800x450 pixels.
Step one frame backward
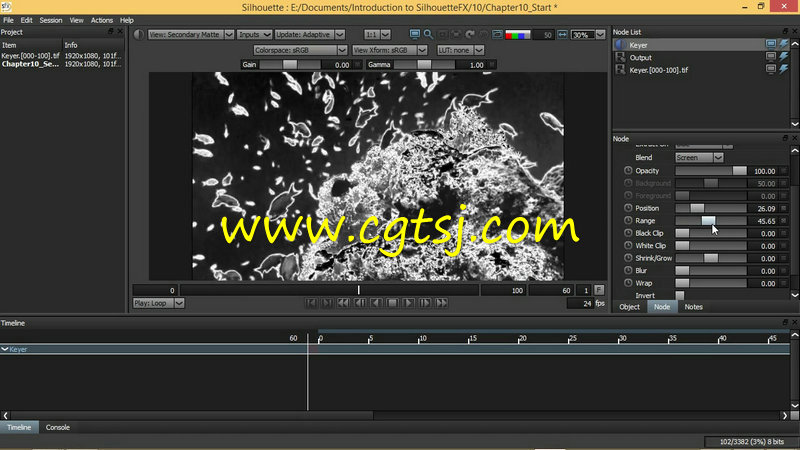360,303
